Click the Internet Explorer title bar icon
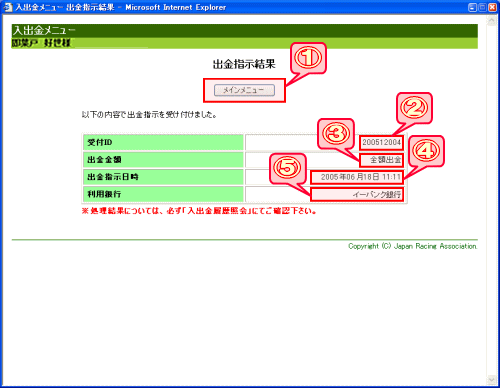The width and height of the screenshot is (500, 388). click(x=7, y=7)
